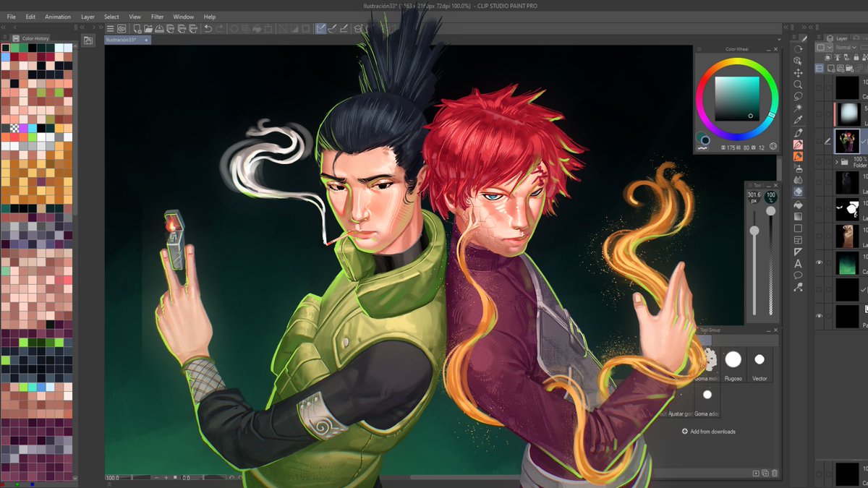Select the Ruler tool
Image resolution: width=868 pixels, height=488 pixels.
tap(798, 252)
